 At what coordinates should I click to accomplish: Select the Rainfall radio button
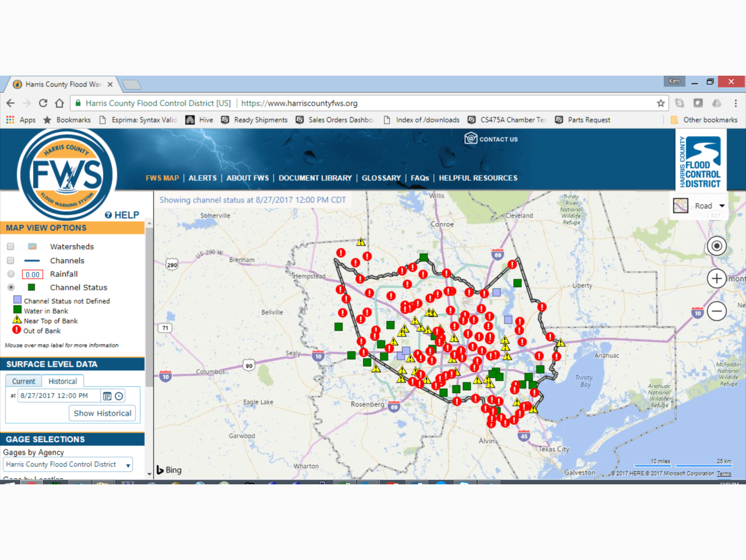tap(11, 274)
